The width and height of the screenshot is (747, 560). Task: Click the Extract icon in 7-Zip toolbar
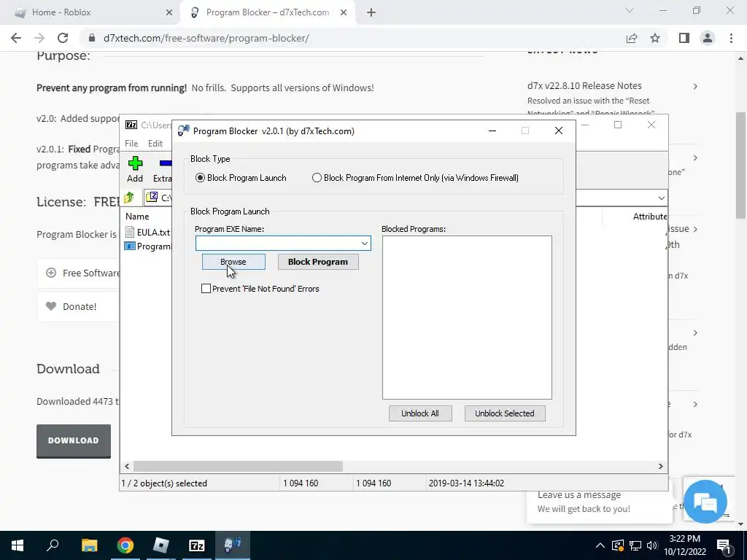point(164,163)
